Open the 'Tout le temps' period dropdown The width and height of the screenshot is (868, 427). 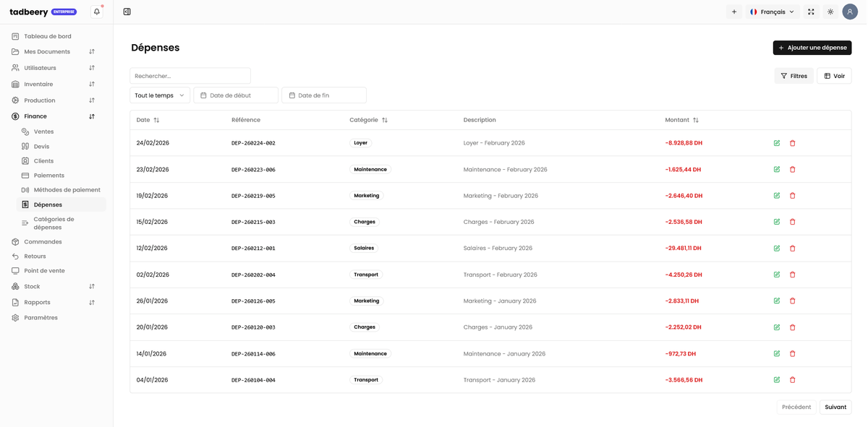pyautogui.click(x=160, y=95)
